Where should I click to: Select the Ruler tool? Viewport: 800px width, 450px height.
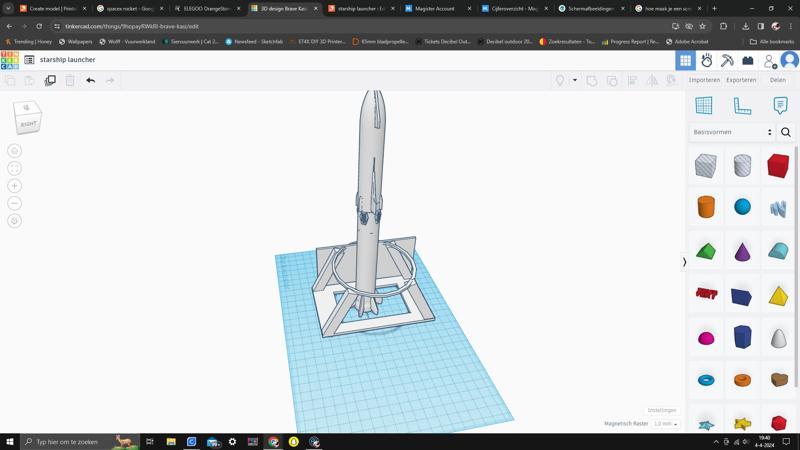[742, 106]
